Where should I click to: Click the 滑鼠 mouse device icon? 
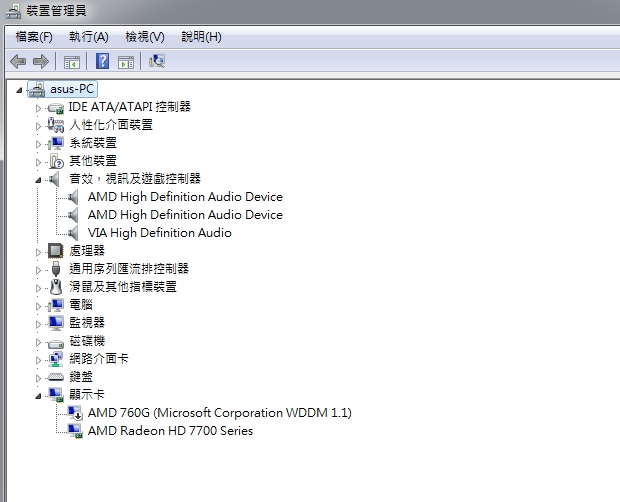click(56, 287)
